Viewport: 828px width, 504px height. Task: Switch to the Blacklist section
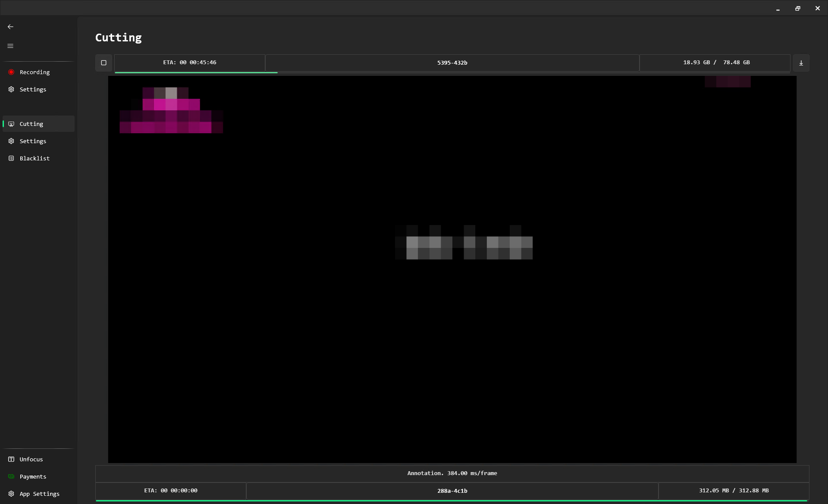(34, 158)
